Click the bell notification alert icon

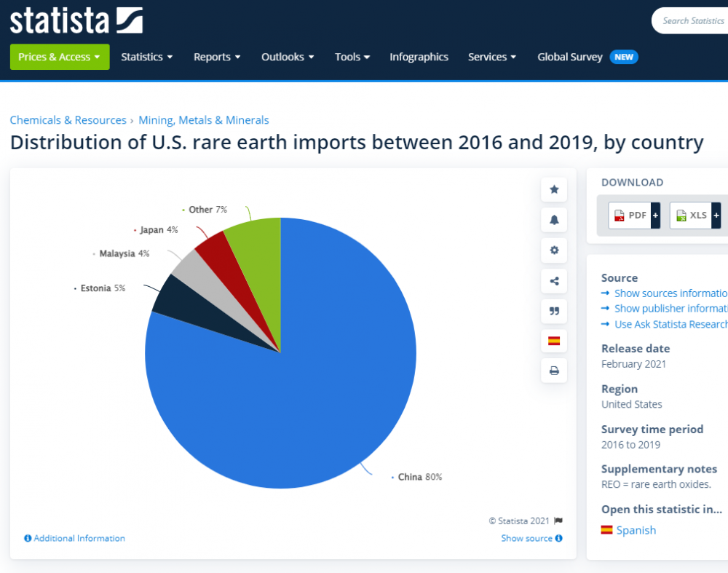click(554, 220)
